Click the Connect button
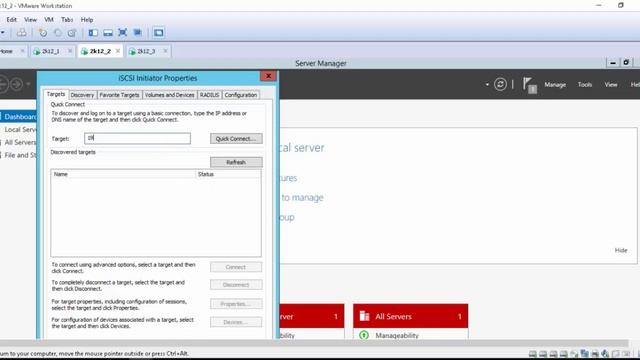 coord(236,267)
